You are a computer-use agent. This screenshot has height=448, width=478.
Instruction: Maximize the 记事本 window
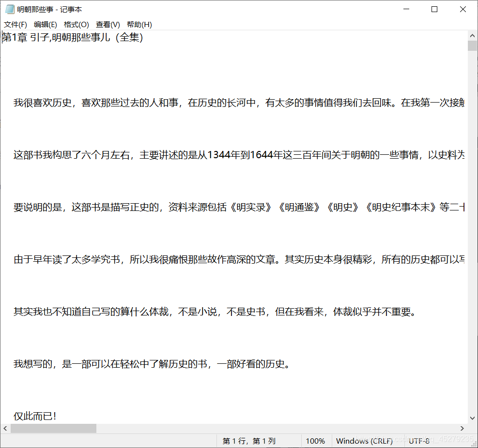(x=434, y=9)
